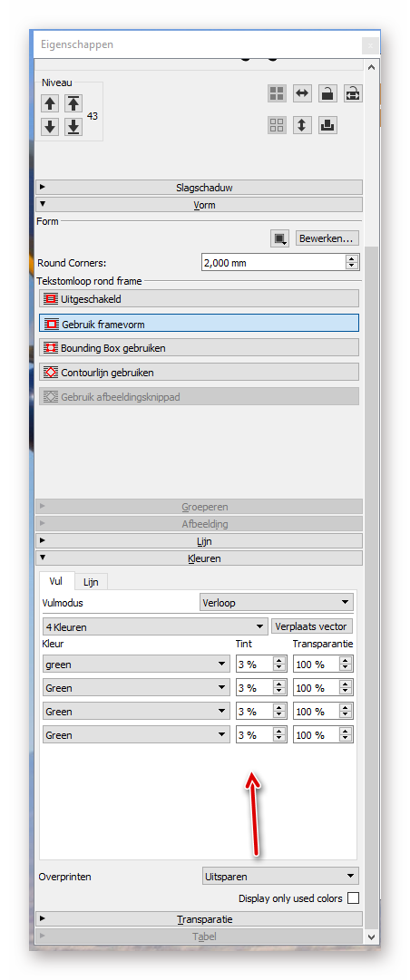Click the Bewerken... shape button
Screen dimensions: 410x980
pyautogui.click(x=327, y=238)
